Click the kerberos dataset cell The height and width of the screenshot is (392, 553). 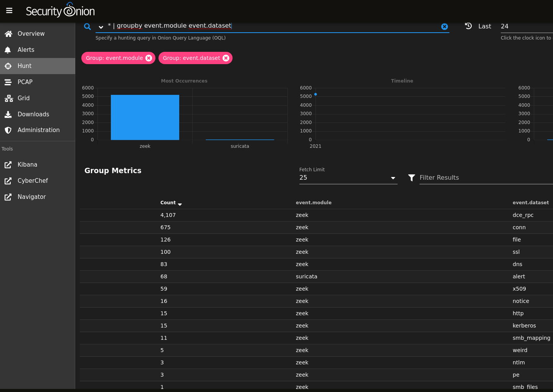pyautogui.click(x=524, y=326)
